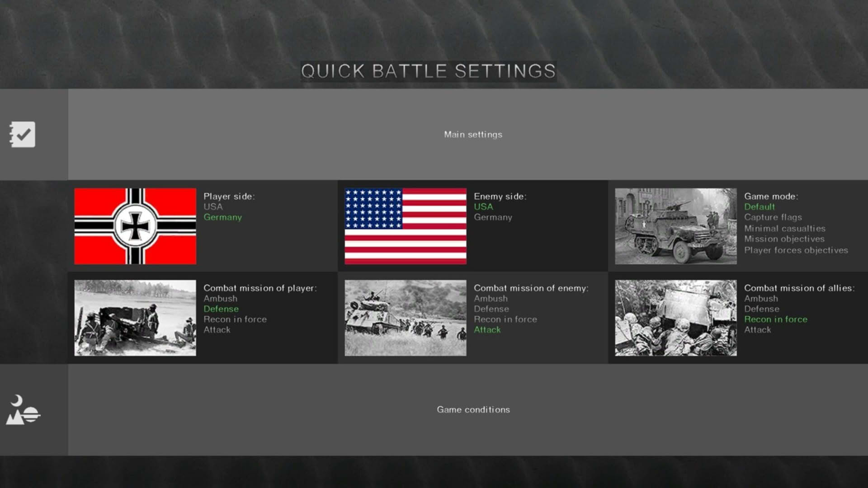Select USA as enemy side
This screenshot has height=488, width=868.
483,206
